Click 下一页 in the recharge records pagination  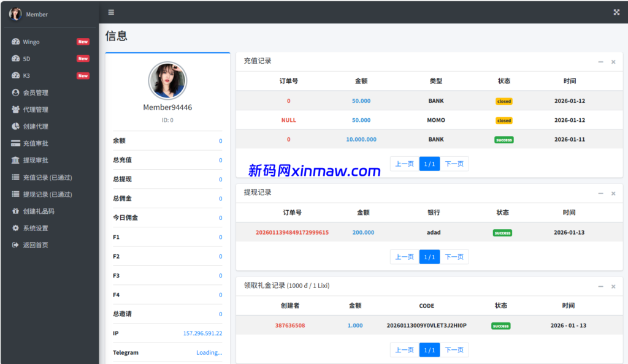point(454,164)
